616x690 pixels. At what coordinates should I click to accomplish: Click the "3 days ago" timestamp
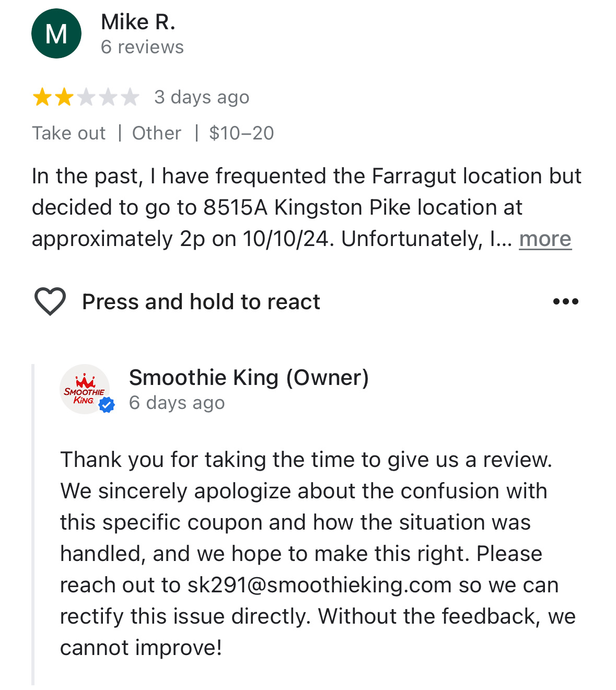click(x=202, y=97)
